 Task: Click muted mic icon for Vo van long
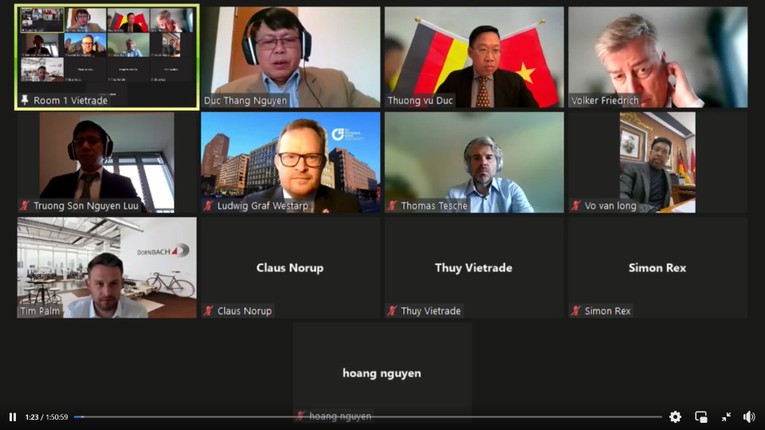(x=576, y=205)
